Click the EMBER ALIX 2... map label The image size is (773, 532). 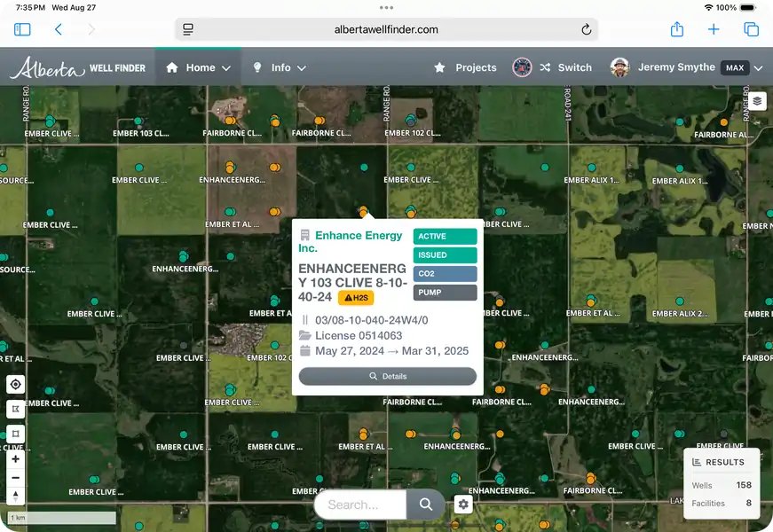point(680,313)
